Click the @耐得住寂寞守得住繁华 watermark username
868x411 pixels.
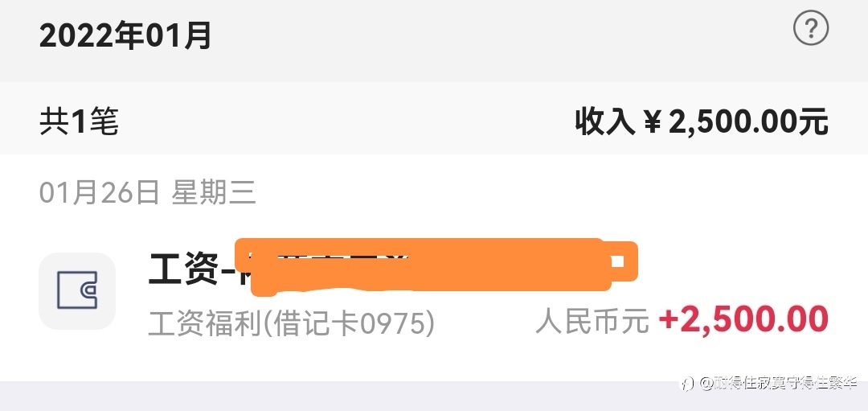(778, 384)
